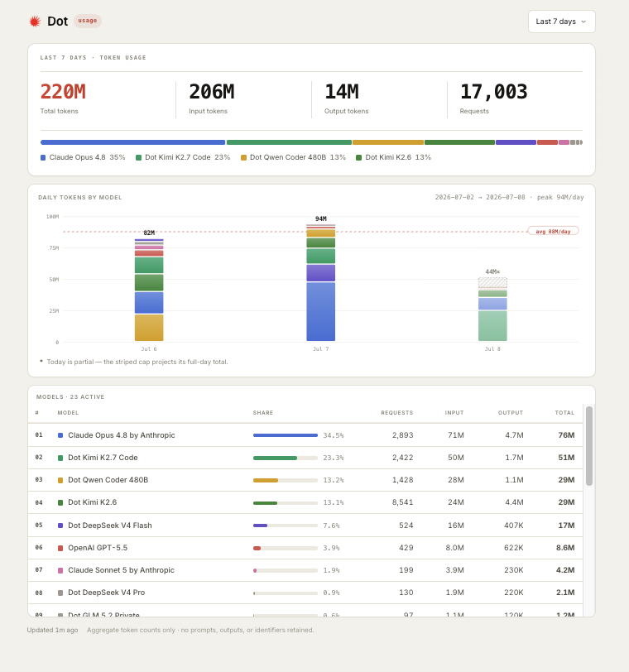
Task: Select the Dot Kimi K2.6 row name
Action: pos(92,502)
